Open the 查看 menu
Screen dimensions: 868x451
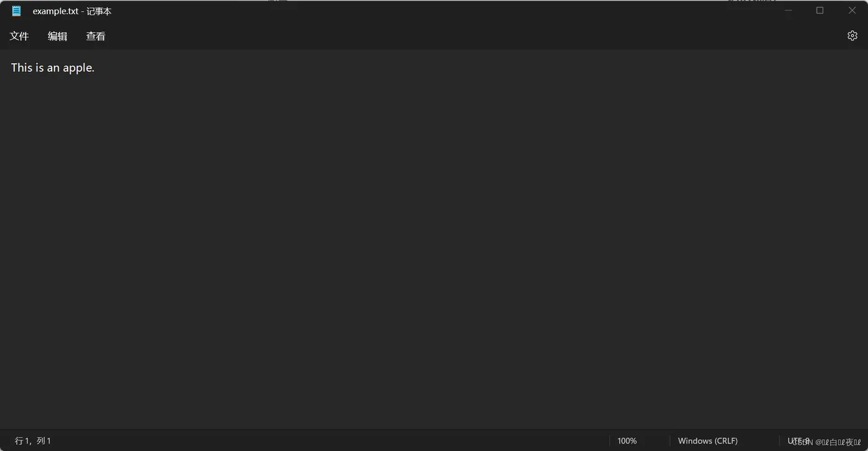(x=95, y=37)
